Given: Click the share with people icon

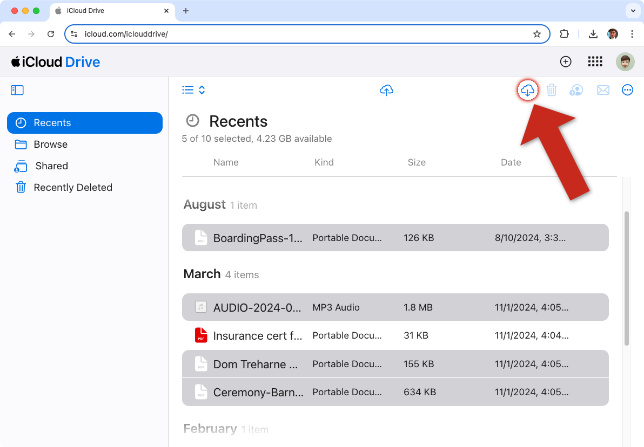Looking at the screenshot, I should [x=576, y=90].
